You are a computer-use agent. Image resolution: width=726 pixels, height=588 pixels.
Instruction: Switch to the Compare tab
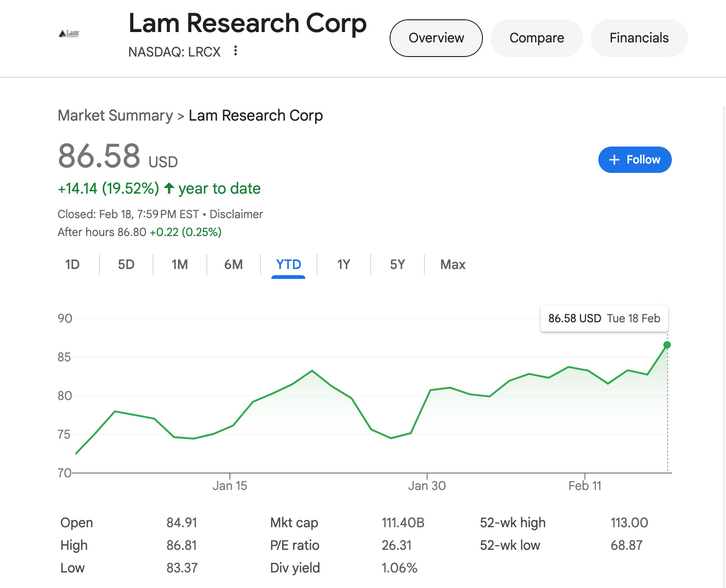coord(537,38)
